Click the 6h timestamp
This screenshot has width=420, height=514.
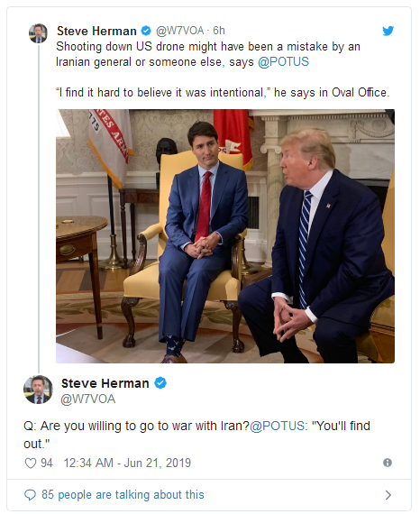[x=219, y=31]
